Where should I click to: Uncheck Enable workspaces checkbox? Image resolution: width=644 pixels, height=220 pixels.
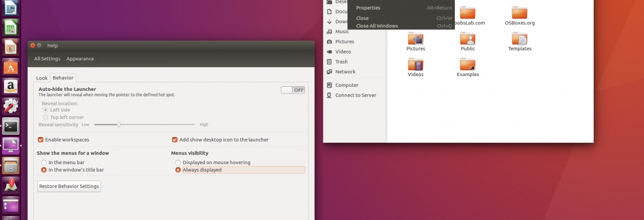coord(41,139)
